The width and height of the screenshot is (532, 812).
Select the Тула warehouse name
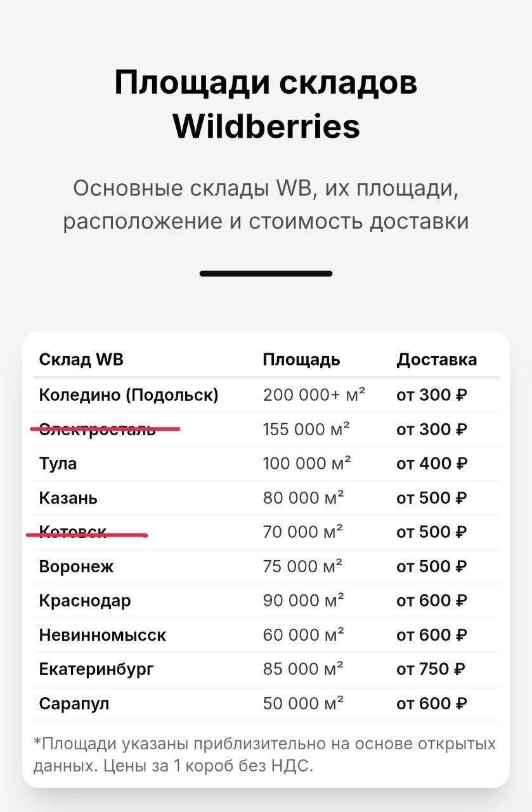(58, 464)
